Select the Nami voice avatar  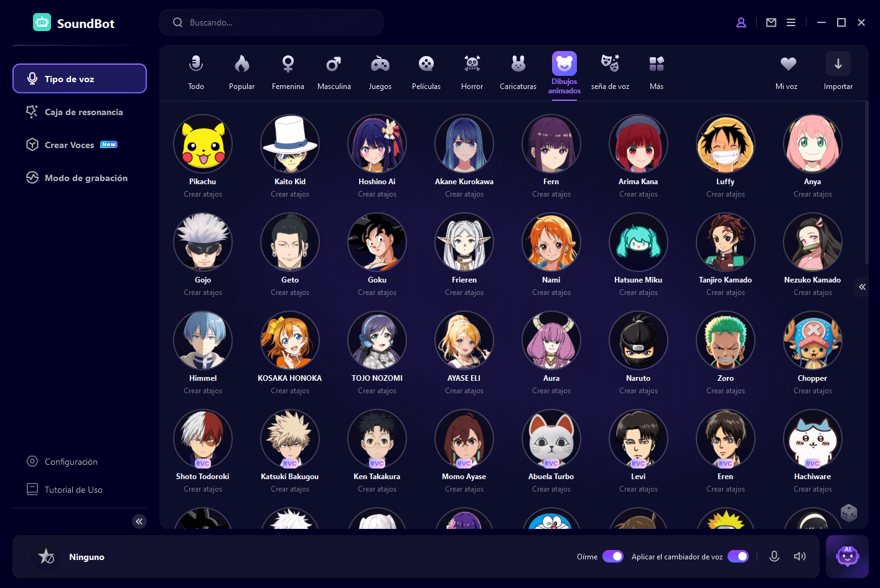(x=551, y=241)
